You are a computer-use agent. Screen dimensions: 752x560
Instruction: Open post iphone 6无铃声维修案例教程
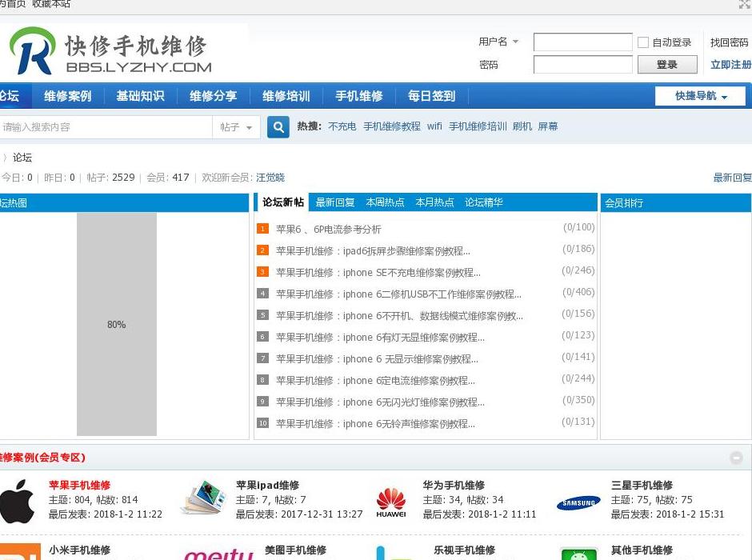click(x=375, y=423)
